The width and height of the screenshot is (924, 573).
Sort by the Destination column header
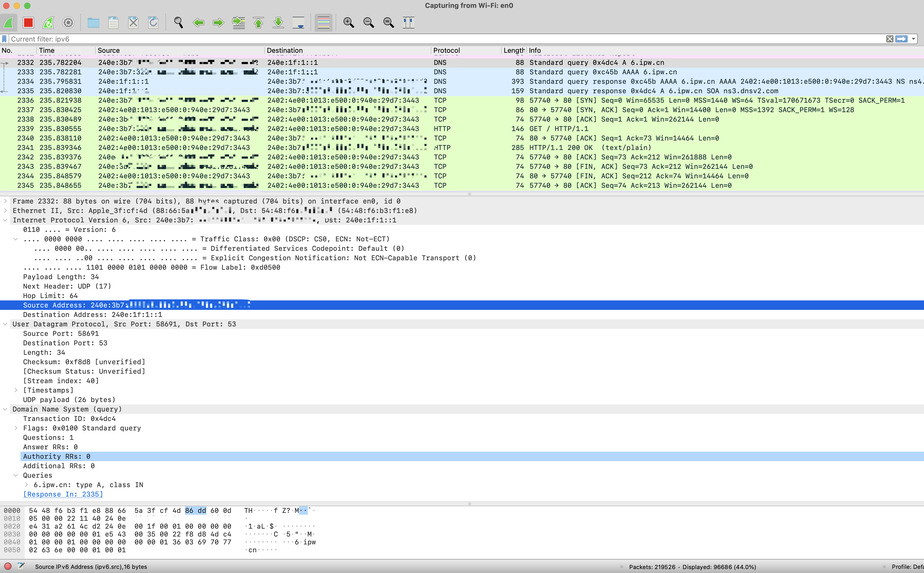347,50
